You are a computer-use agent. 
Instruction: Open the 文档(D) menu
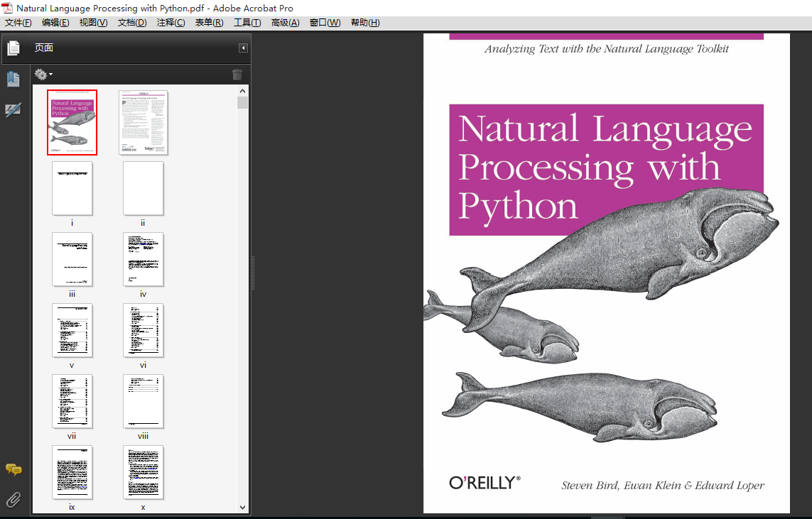(132, 23)
